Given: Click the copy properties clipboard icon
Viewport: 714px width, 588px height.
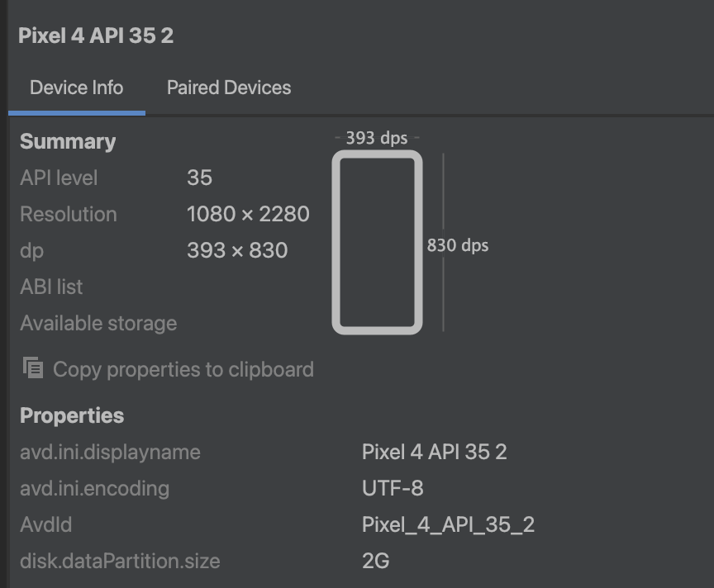Looking at the screenshot, I should click(x=33, y=367).
